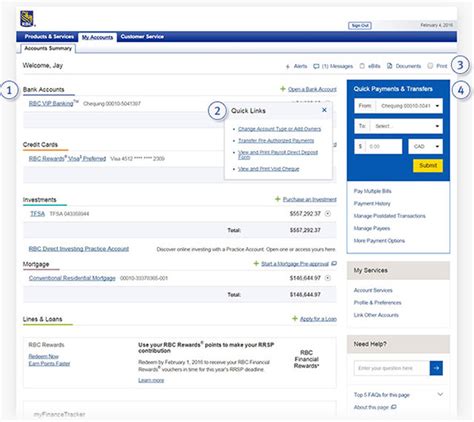Open the From account dropdown

pos(398,106)
